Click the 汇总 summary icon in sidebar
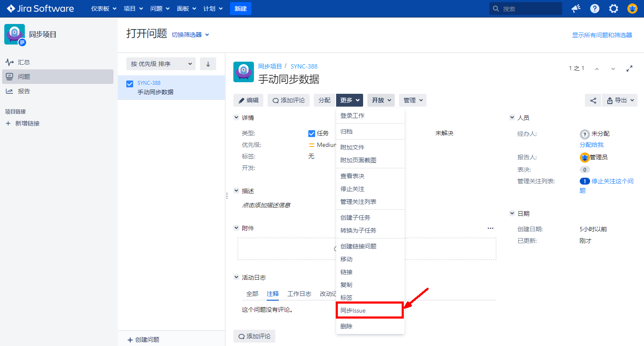Image resolution: width=644 pixels, height=346 pixels. (9, 62)
